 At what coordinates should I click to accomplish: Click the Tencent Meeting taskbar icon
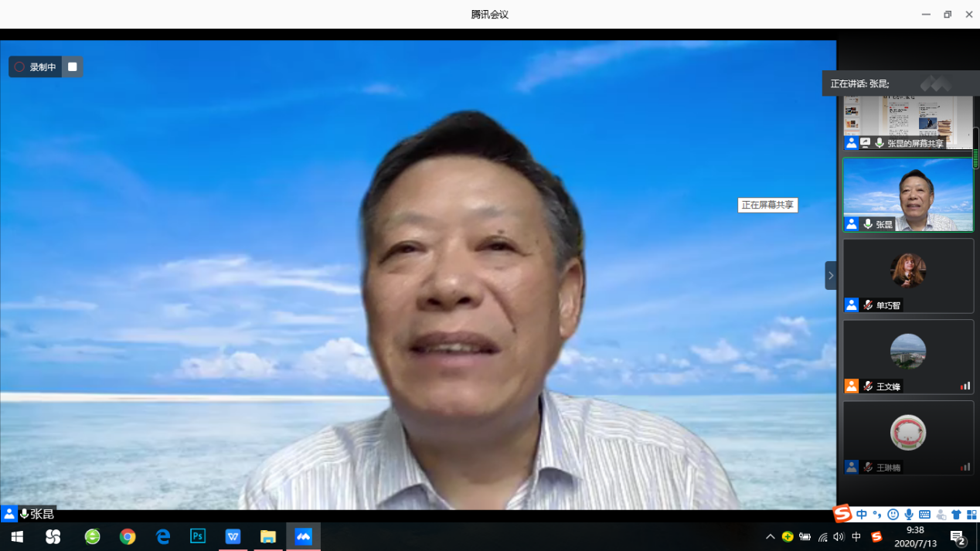pyautogui.click(x=303, y=536)
